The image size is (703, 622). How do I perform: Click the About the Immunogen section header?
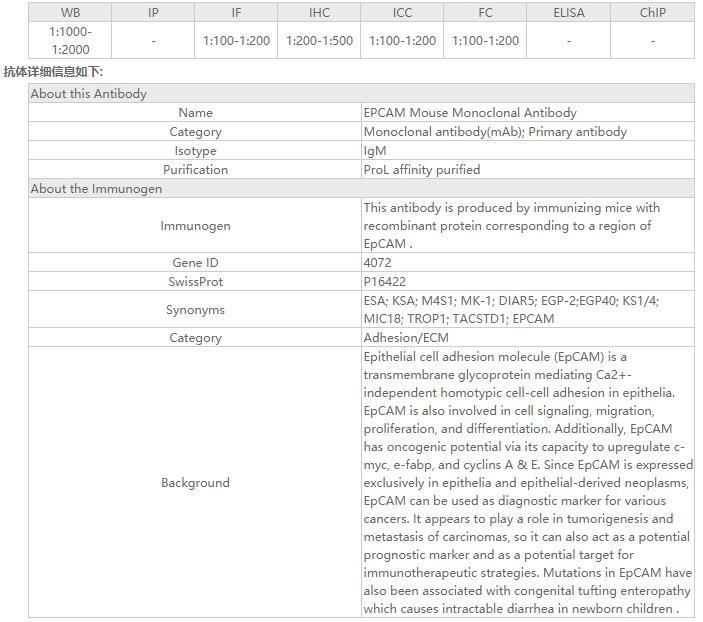tap(96, 189)
